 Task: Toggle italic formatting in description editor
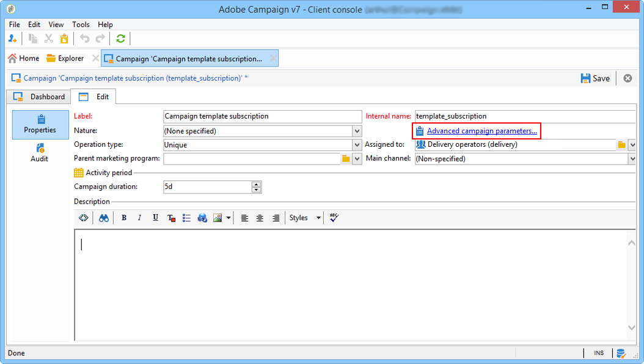pos(139,218)
